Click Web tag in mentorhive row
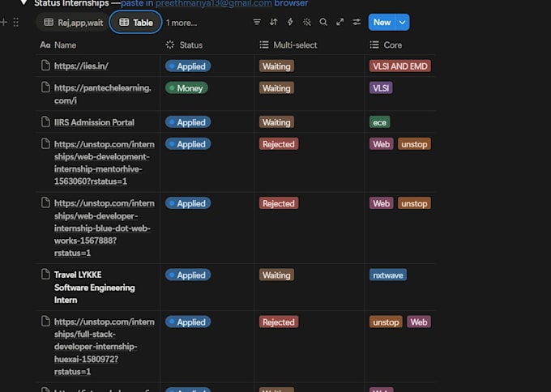The image size is (551, 392). tap(382, 144)
